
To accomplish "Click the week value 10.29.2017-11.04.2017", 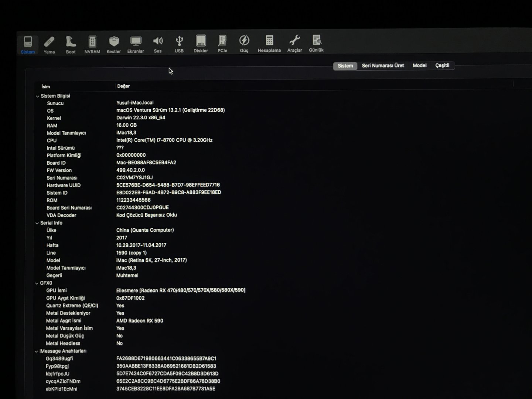I will tap(141, 245).
